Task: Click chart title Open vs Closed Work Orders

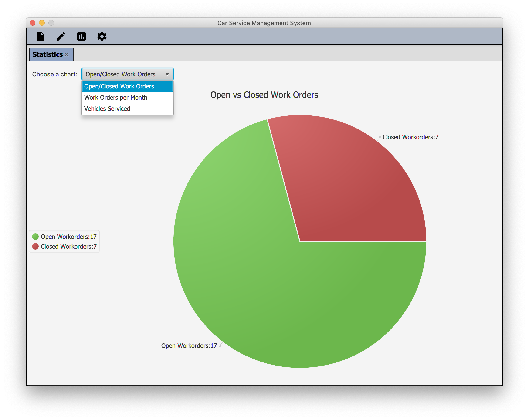Action: point(264,95)
